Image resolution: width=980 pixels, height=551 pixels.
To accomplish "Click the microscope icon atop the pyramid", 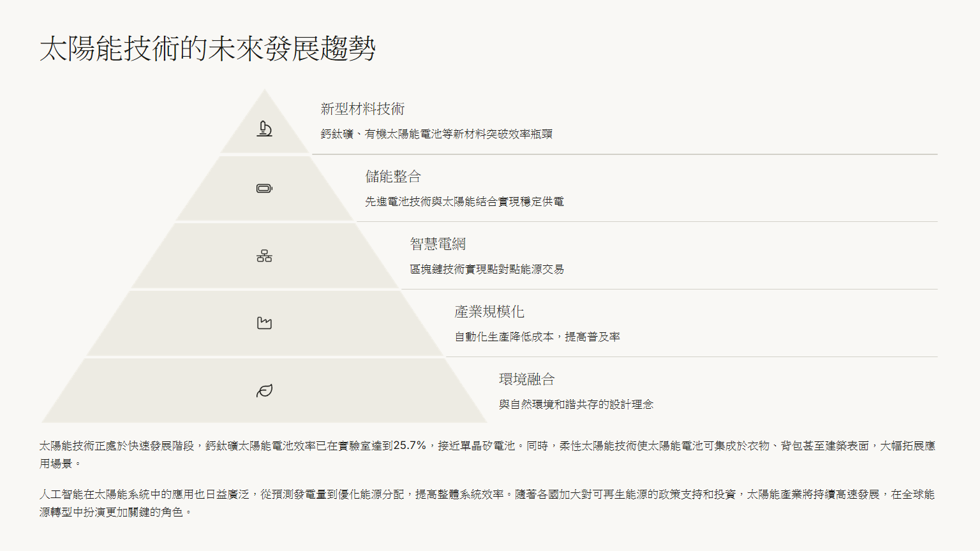I will (x=264, y=129).
